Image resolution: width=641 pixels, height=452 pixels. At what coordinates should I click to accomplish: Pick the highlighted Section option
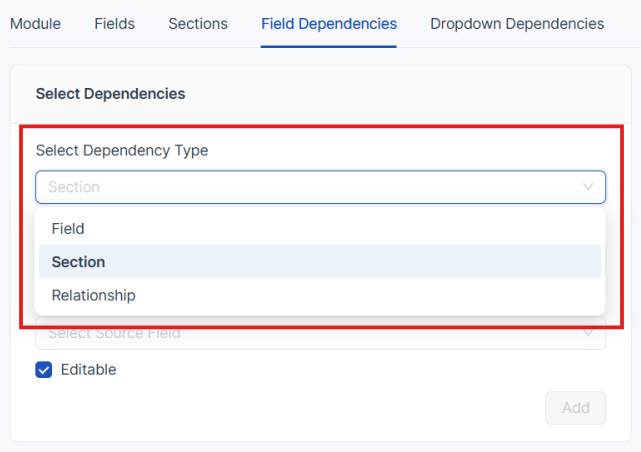tap(78, 262)
